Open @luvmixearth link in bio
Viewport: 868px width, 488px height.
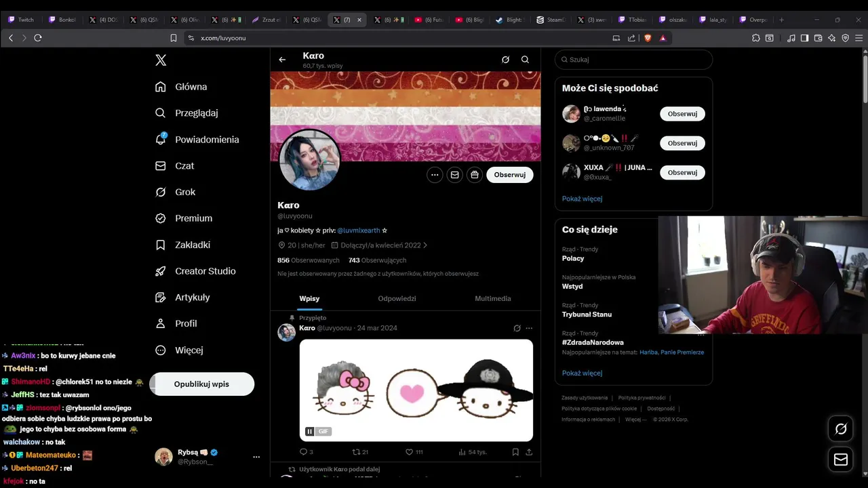[x=359, y=230]
